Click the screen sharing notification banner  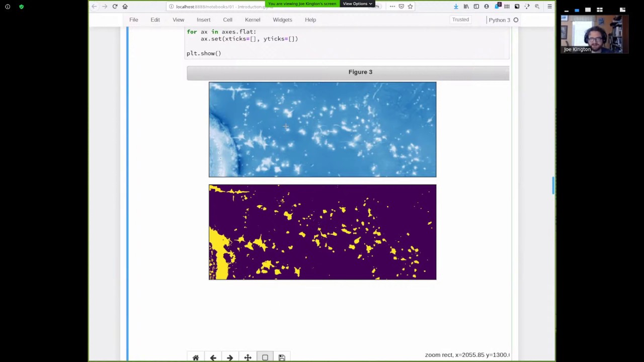pyautogui.click(x=302, y=4)
